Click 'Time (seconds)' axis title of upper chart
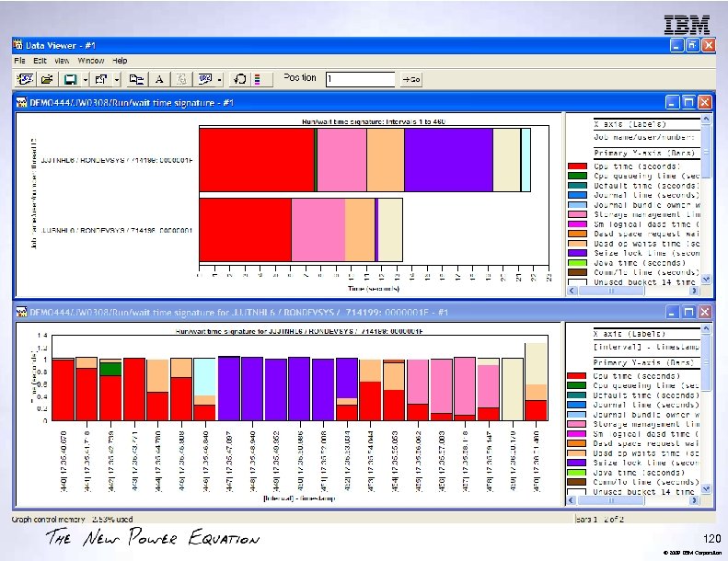This screenshot has width=728, height=561. pos(374,289)
